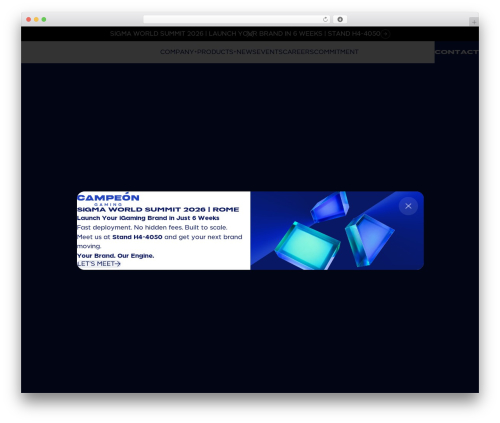The height and width of the screenshot is (423, 500).
Task: Click 'SIGMA WORLD SUMMIT 2026 | ROME' heading
Action: coord(158,209)
